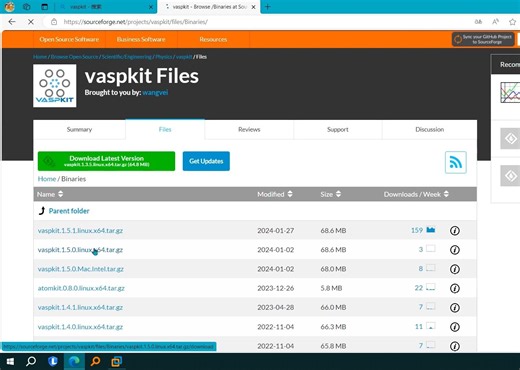Open the orange square app on taskbar

(117, 361)
